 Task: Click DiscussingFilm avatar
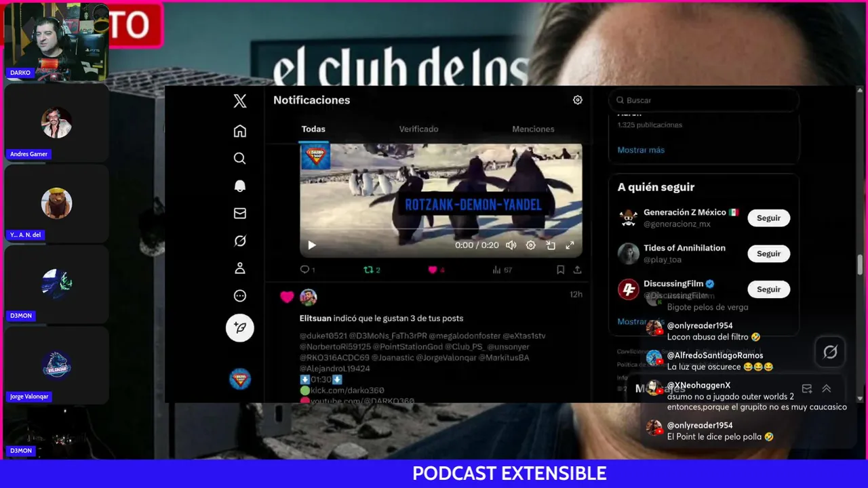[x=629, y=289]
